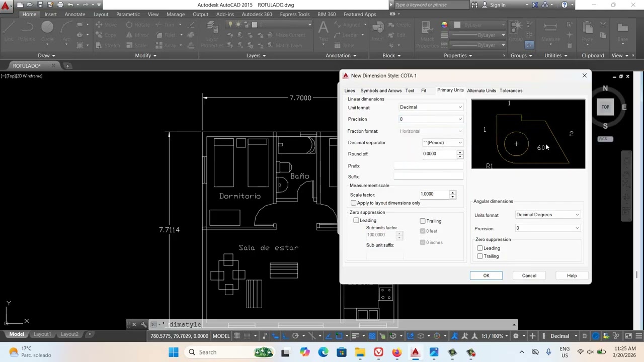Expand the Modify panel in ribbon

click(146, 55)
